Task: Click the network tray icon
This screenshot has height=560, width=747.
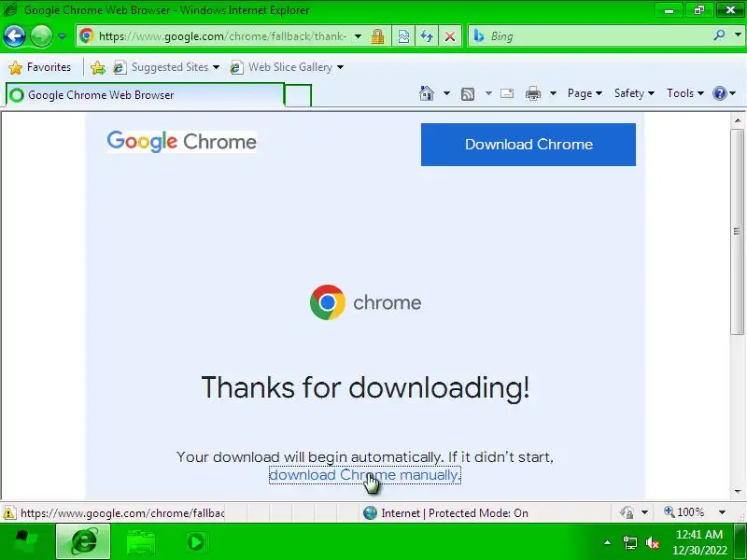Action: click(x=629, y=542)
